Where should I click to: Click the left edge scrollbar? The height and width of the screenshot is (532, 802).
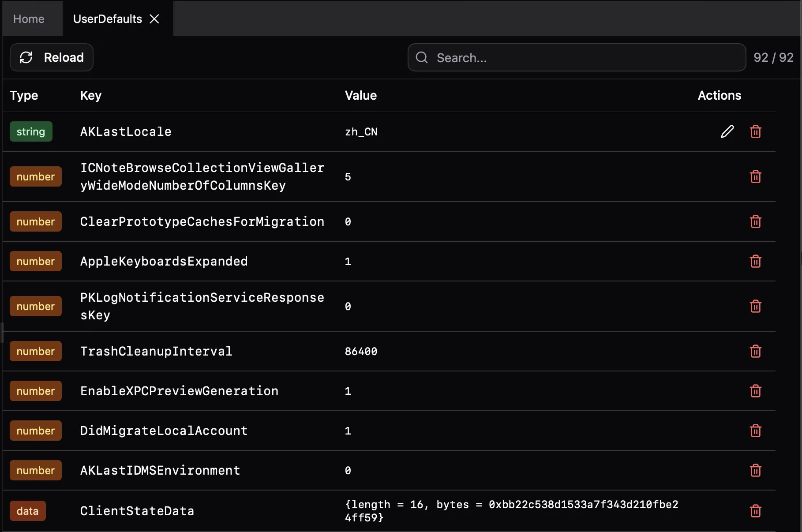pos(2,333)
